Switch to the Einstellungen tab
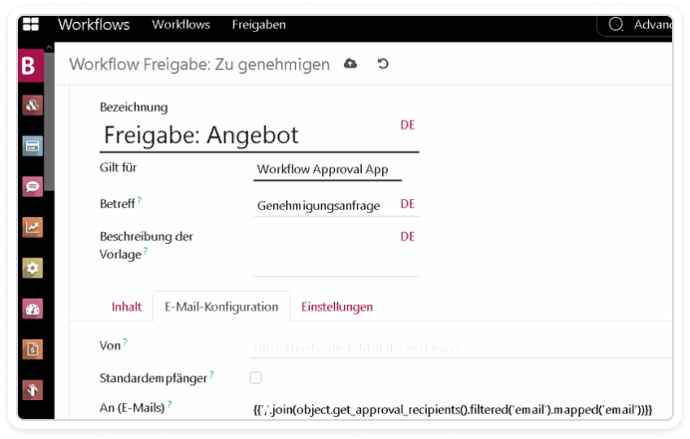 tap(337, 306)
